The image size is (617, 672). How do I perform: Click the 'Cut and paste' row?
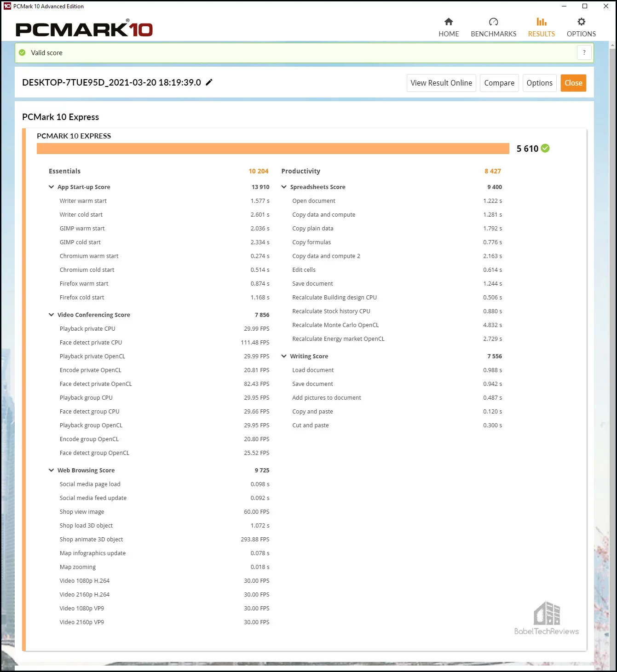pos(397,425)
